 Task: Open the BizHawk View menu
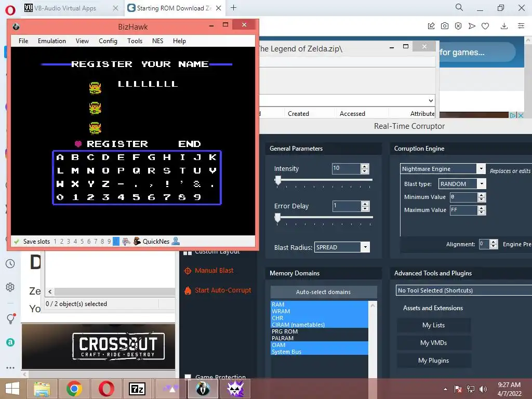click(82, 41)
